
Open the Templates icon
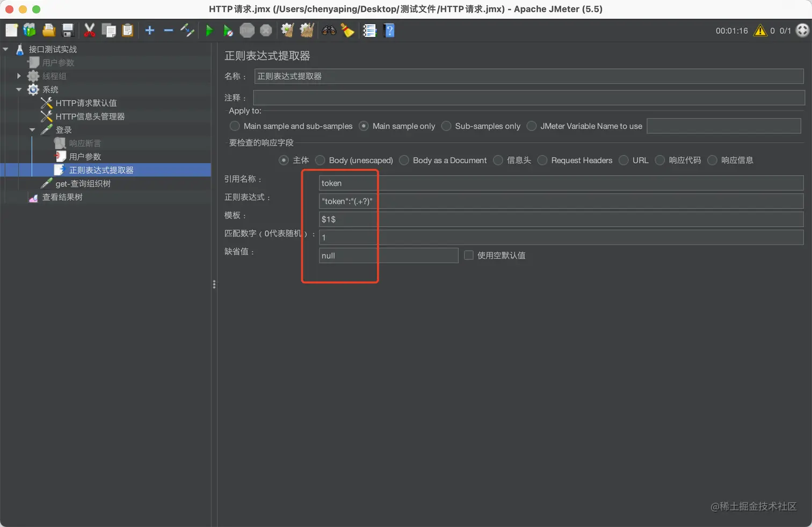(x=30, y=31)
